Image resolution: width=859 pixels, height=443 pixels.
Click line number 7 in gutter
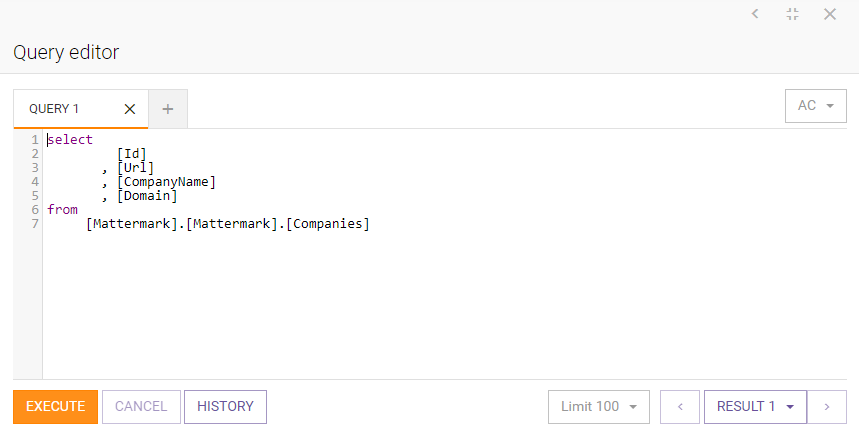(35, 223)
